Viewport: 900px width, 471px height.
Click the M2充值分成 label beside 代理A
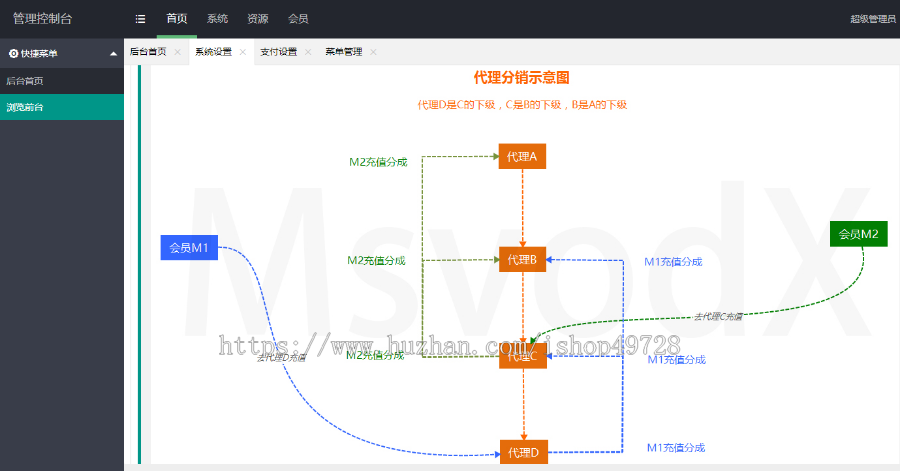[378, 162]
